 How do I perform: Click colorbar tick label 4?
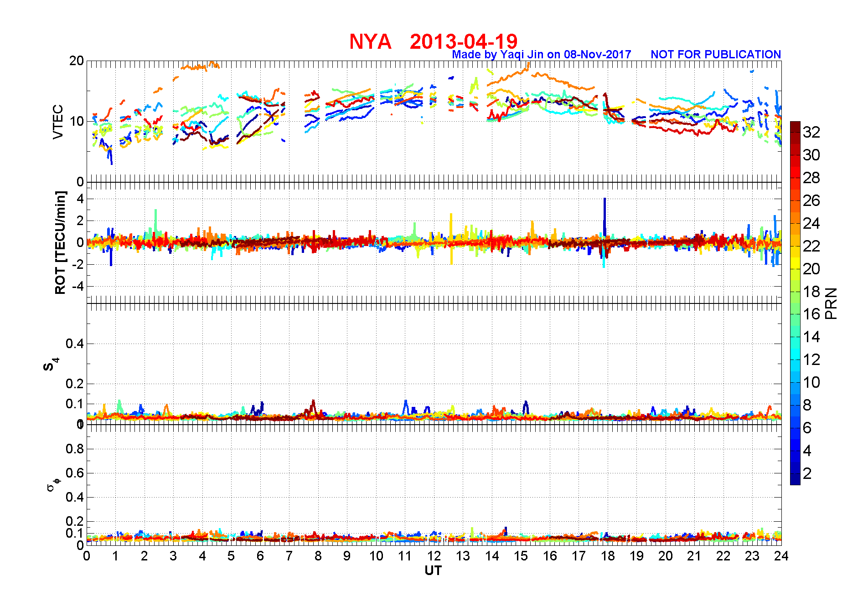point(807,451)
